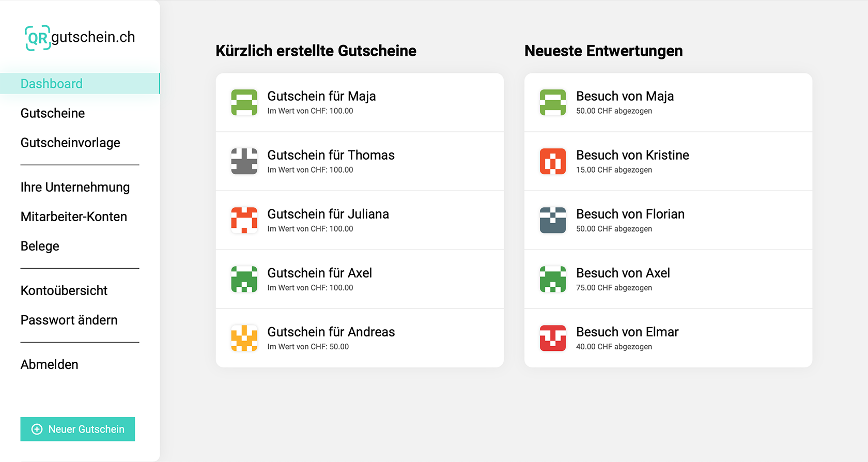
Task: Click the green avatar icon for Gutschein für Maja
Action: [244, 102]
